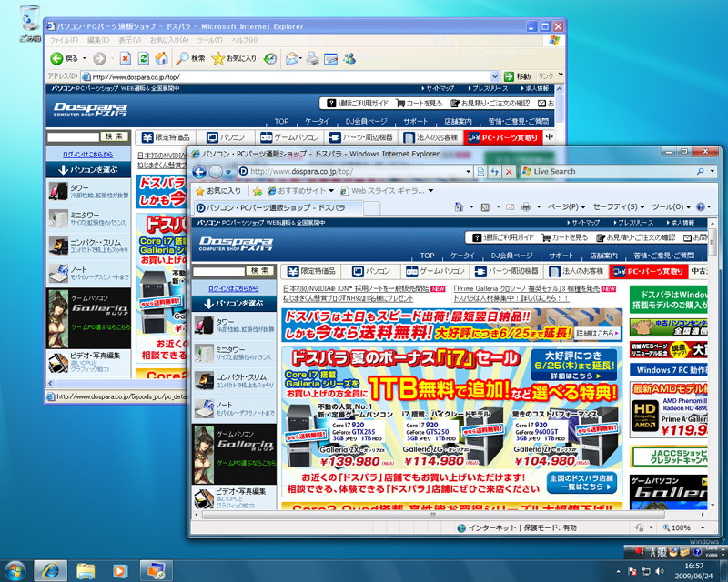Click the Print icon in IE6 toolbar
This screenshot has height=582, width=728.
coord(312,58)
